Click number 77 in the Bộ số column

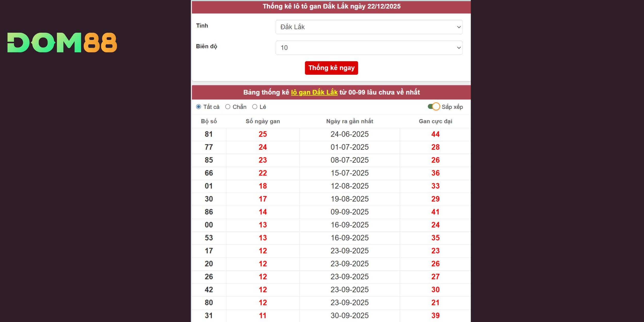pyautogui.click(x=209, y=147)
